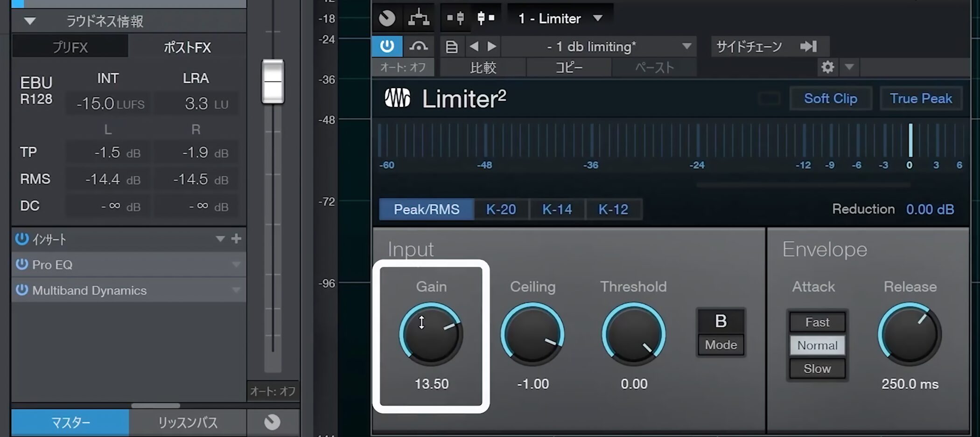
Task: Click the 比較 compare button
Action: pos(483,68)
